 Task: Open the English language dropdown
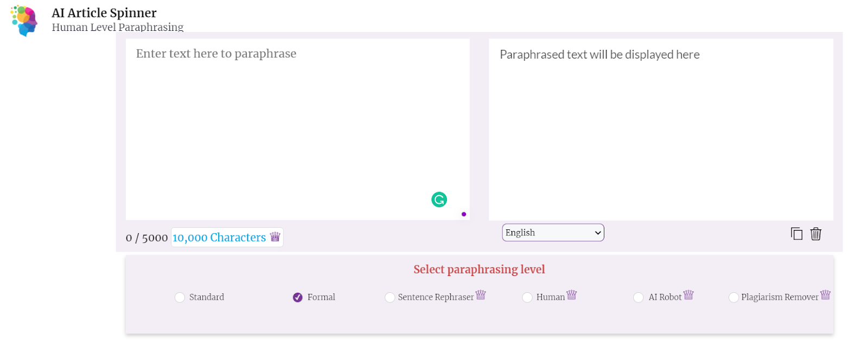coord(553,233)
